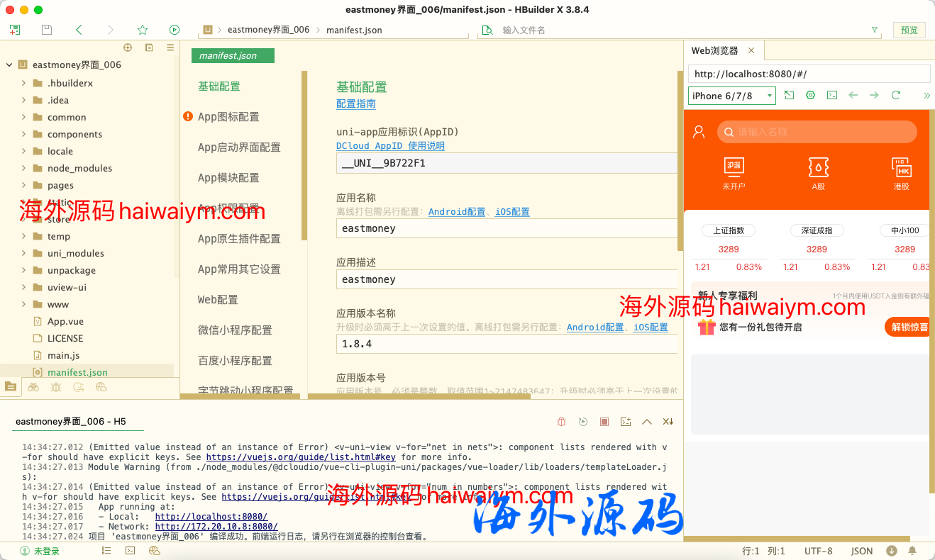Click the debug bug icon in console toolbar
Image resolution: width=935 pixels, height=560 pixels.
561,422
